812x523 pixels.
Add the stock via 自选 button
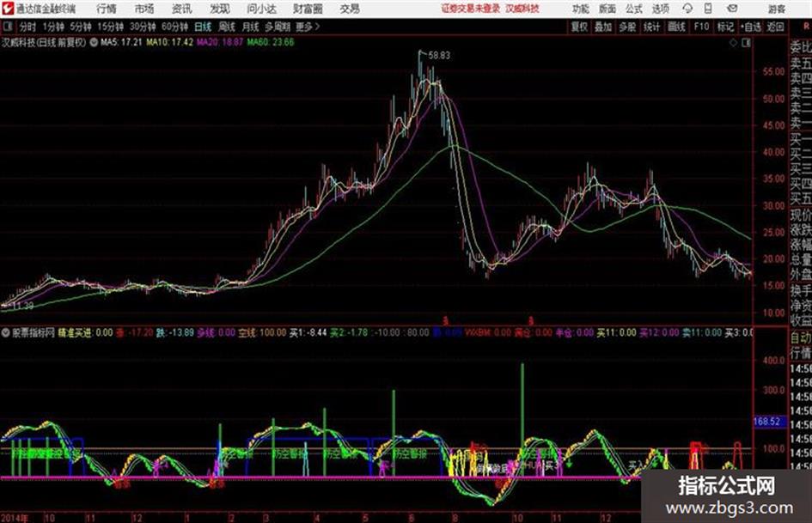pyautogui.click(x=750, y=27)
